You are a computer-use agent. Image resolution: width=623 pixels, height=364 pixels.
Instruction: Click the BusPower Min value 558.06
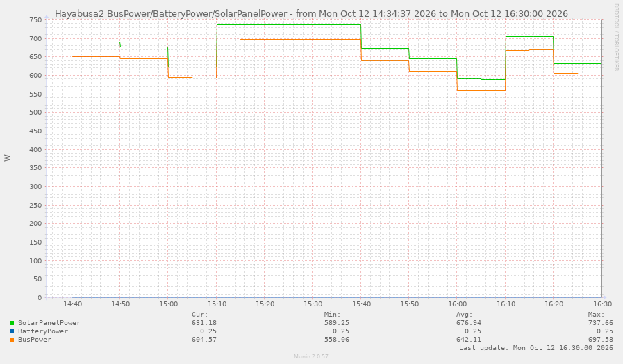point(337,340)
